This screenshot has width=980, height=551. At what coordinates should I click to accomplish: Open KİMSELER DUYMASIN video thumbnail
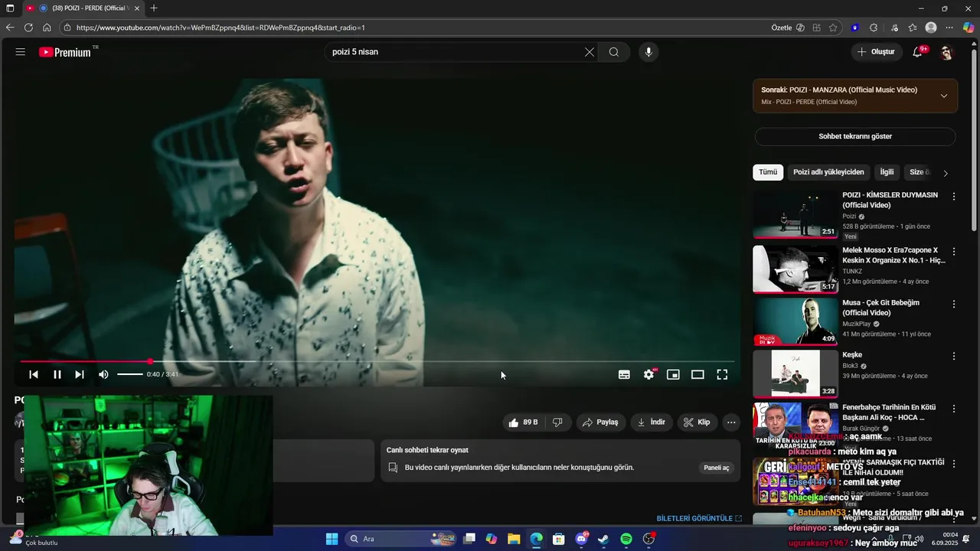795,214
